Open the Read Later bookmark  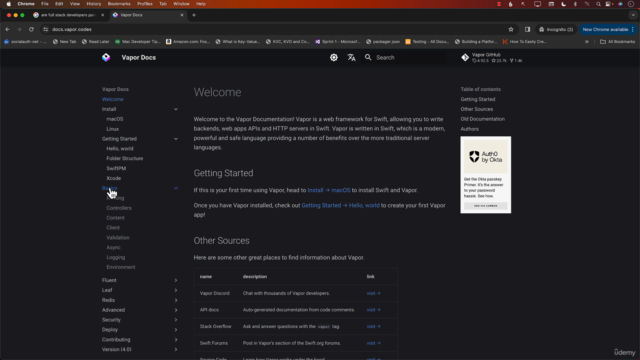(x=96, y=42)
